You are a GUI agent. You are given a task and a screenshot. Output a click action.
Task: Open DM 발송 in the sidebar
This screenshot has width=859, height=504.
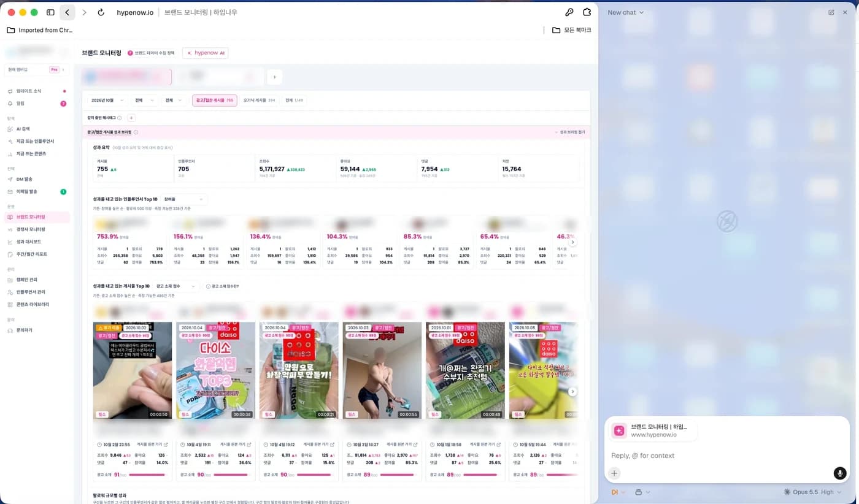37,179
